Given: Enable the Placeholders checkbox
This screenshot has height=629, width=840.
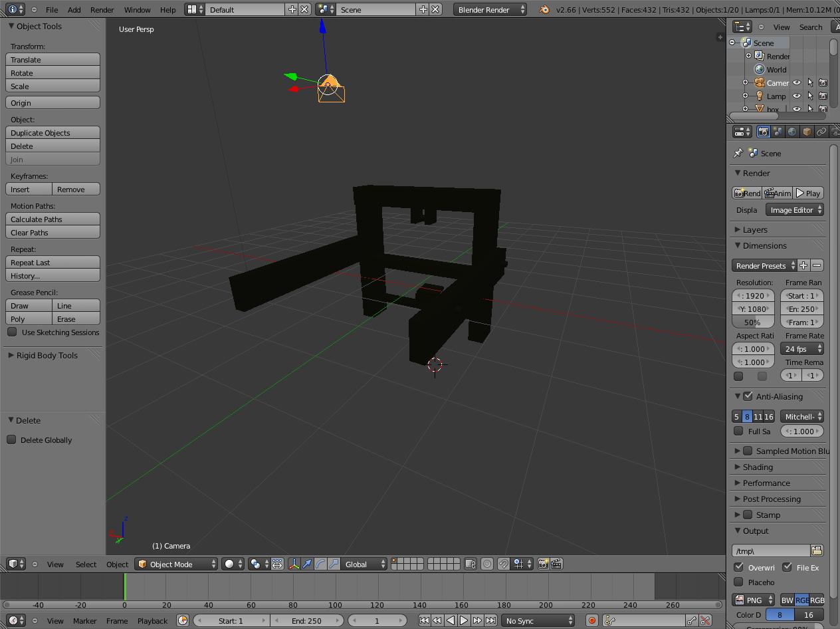Looking at the screenshot, I should [x=738, y=582].
